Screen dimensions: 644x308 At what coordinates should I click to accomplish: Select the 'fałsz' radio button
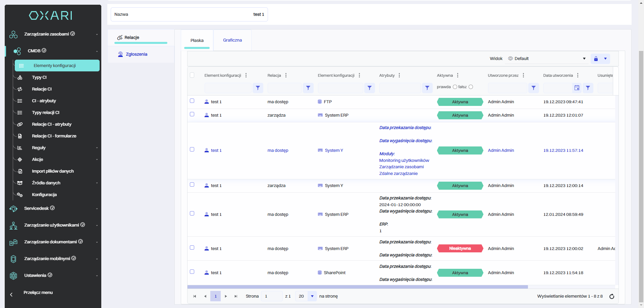[x=471, y=87]
